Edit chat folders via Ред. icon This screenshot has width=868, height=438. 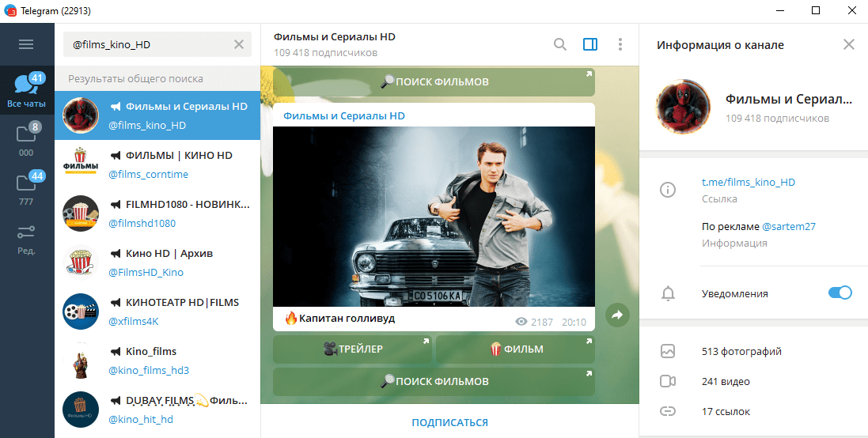pyautogui.click(x=26, y=238)
